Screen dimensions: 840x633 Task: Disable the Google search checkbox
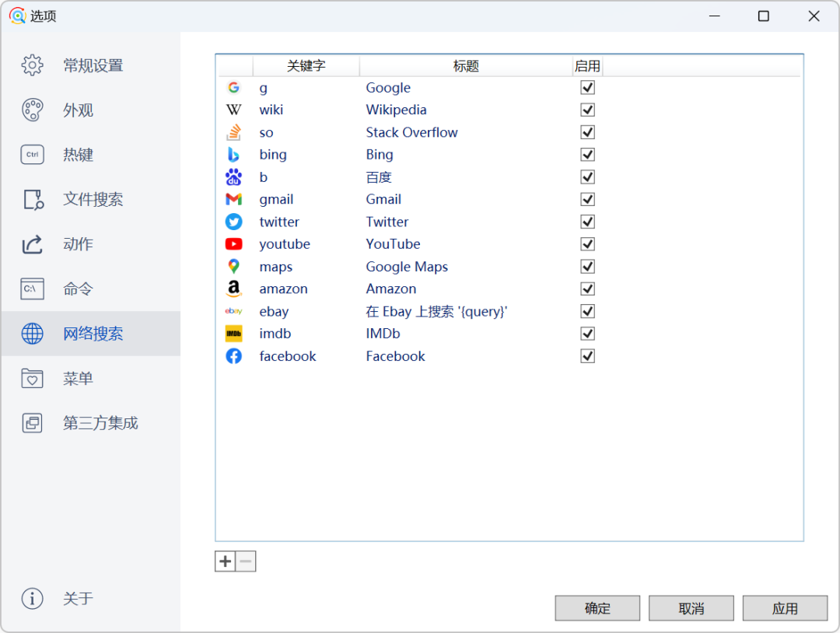(x=588, y=87)
